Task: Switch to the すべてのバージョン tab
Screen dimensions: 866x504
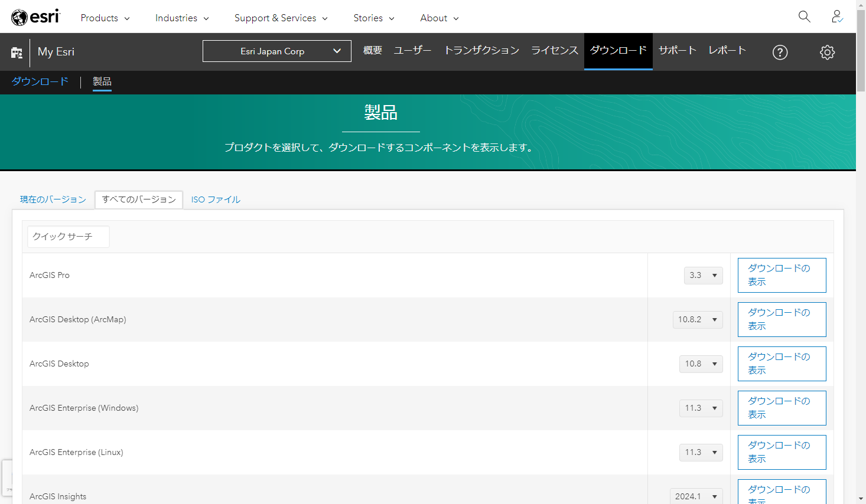Action: 139,199
